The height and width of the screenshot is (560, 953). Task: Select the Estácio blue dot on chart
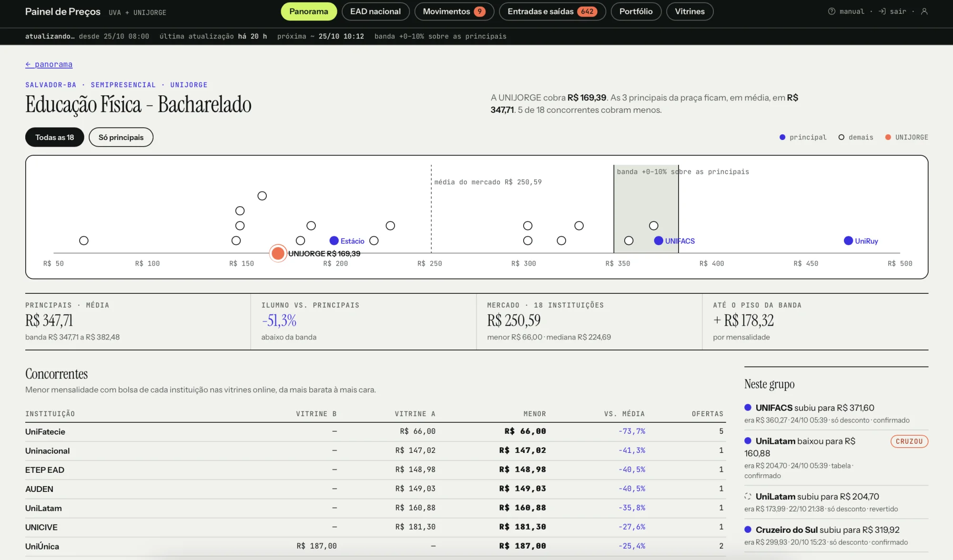(334, 241)
